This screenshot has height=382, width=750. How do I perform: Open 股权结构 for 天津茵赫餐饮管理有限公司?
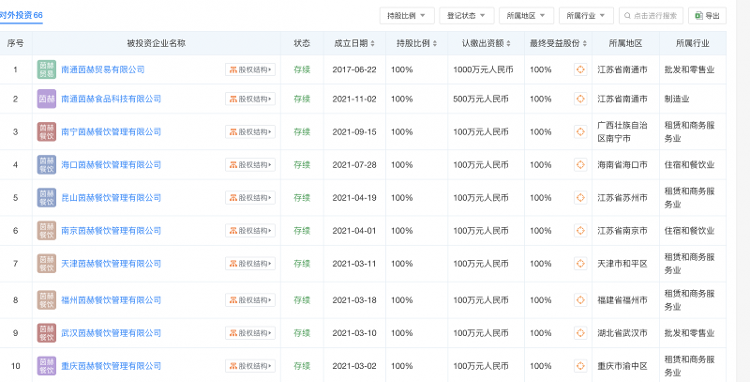pos(250,264)
